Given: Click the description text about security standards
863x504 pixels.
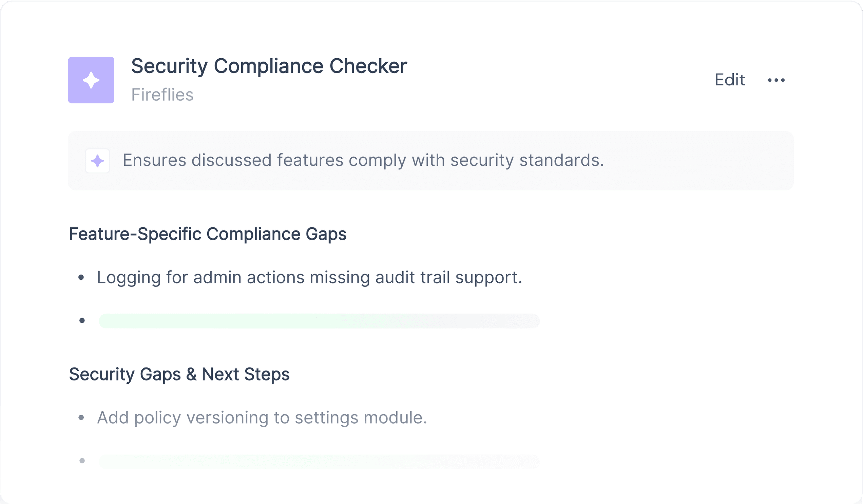Looking at the screenshot, I should [363, 160].
